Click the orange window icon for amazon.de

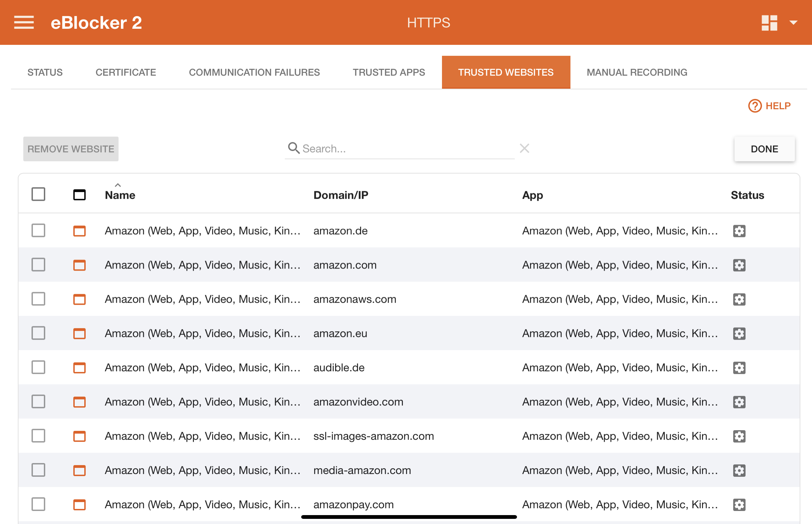point(79,231)
